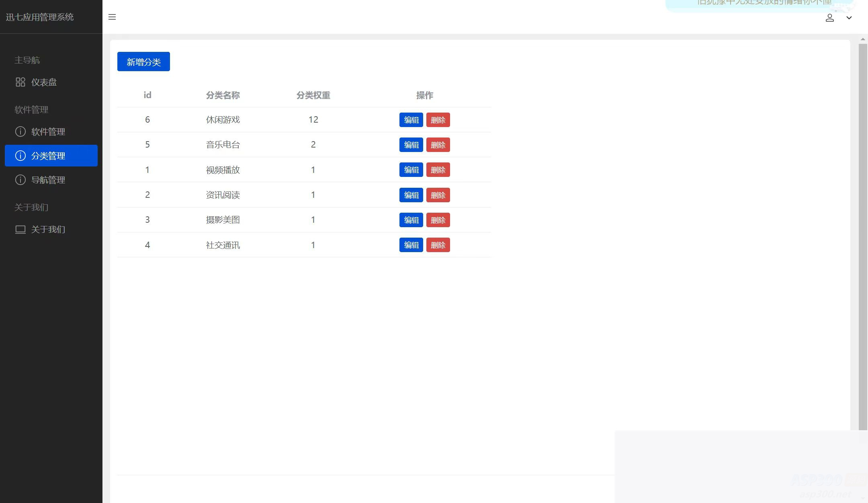This screenshot has height=503, width=868.
Task: Edit the 音乐电台 category row
Action: pos(411,145)
